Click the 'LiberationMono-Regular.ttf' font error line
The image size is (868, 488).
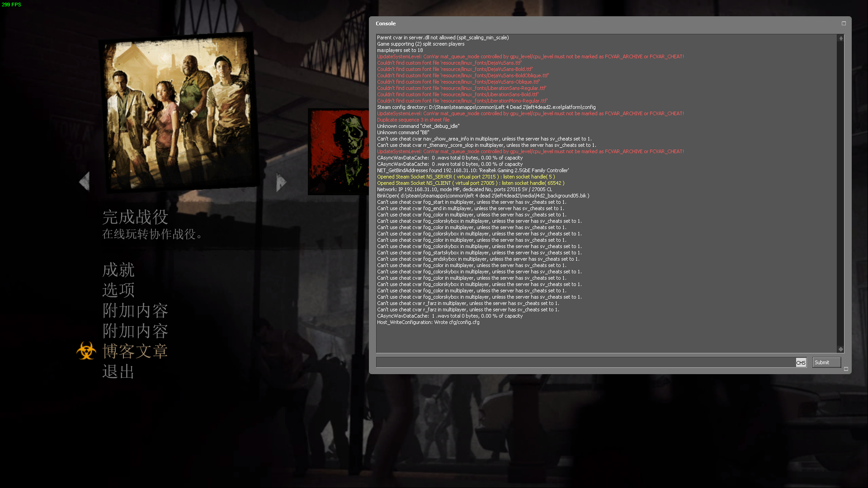point(462,101)
